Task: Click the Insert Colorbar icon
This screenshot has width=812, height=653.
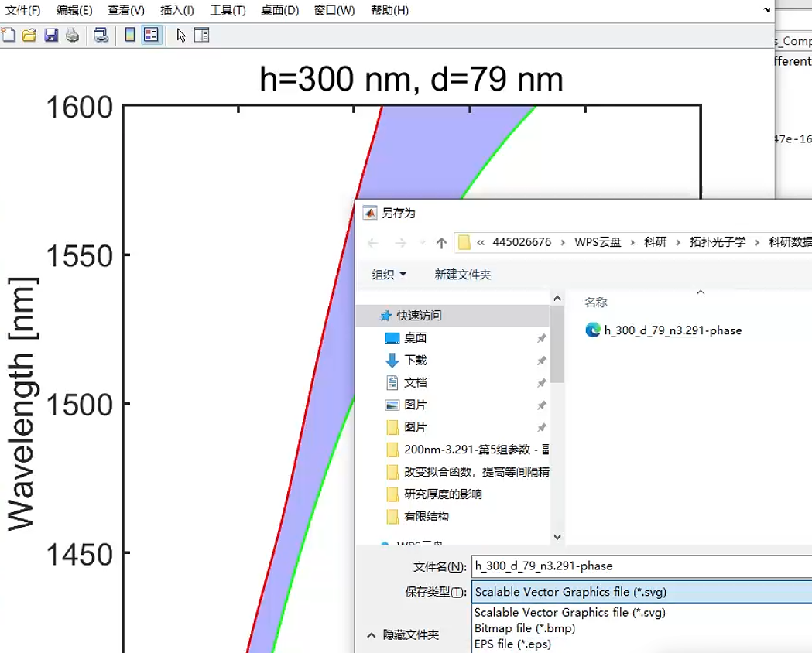Action: click(x=130, y=35)
